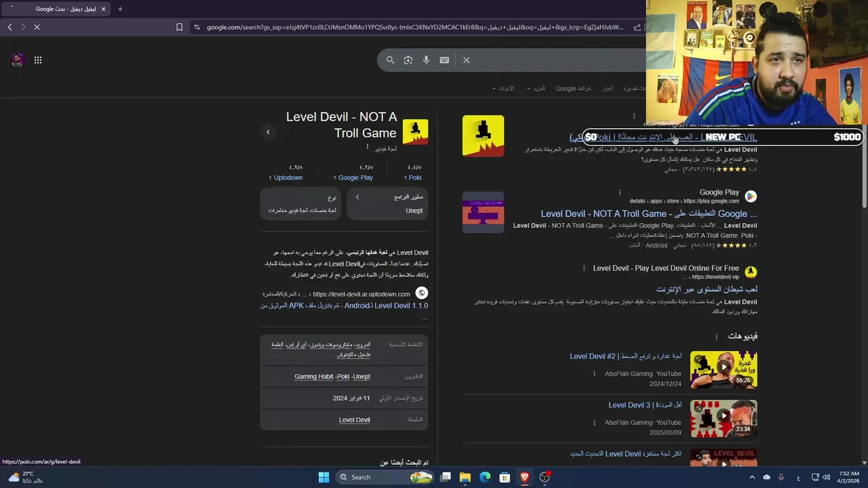Open the Windows Start menu
This screenshot has width=868, height=488.
click(323, 477)
